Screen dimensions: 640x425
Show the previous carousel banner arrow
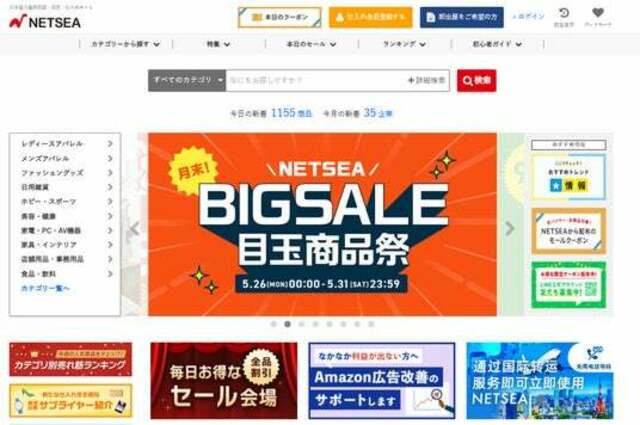(135, 229)
